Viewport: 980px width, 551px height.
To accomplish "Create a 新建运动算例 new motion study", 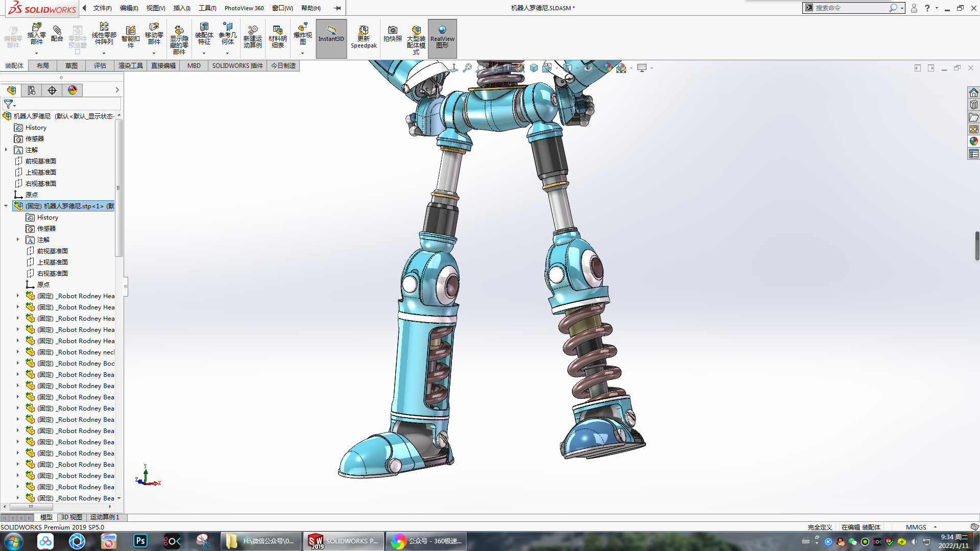I will click(252, 37).
